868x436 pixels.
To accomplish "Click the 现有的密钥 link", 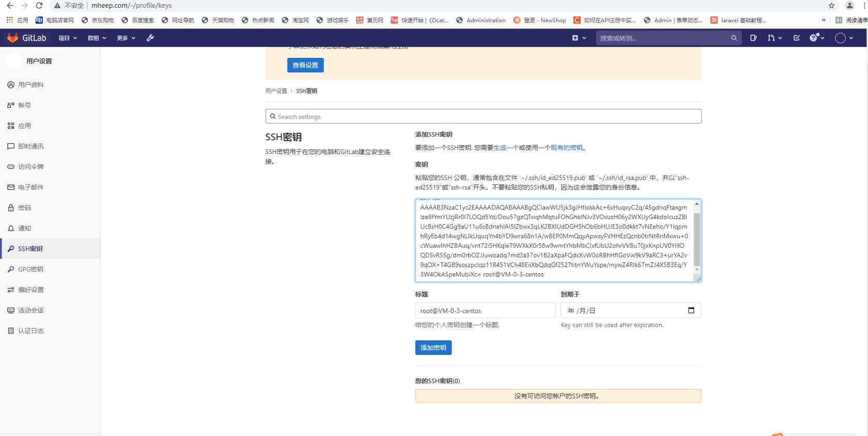I will pos(567,148).
